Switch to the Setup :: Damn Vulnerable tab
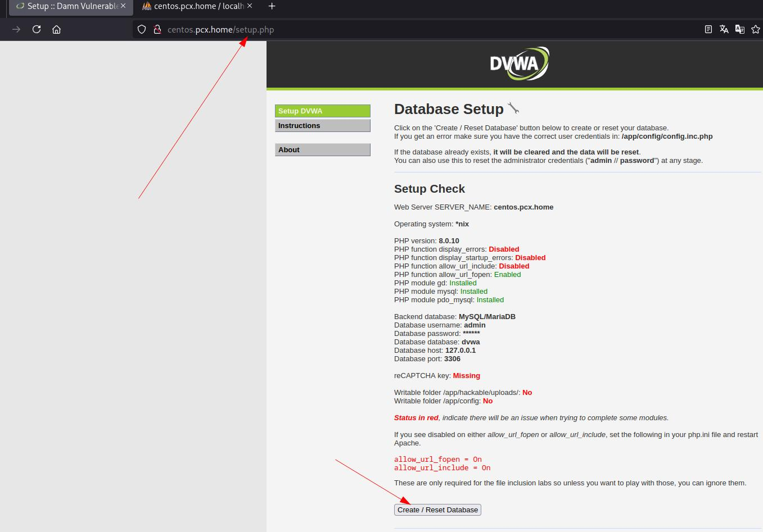This screenshot has height=532, width=763. point(67,6)
